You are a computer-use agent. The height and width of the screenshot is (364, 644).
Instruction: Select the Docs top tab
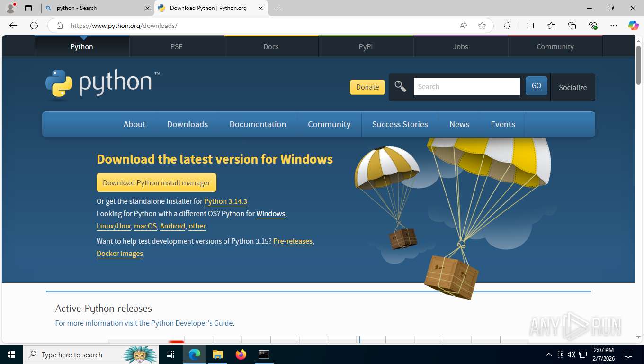(x=271, y=46)
